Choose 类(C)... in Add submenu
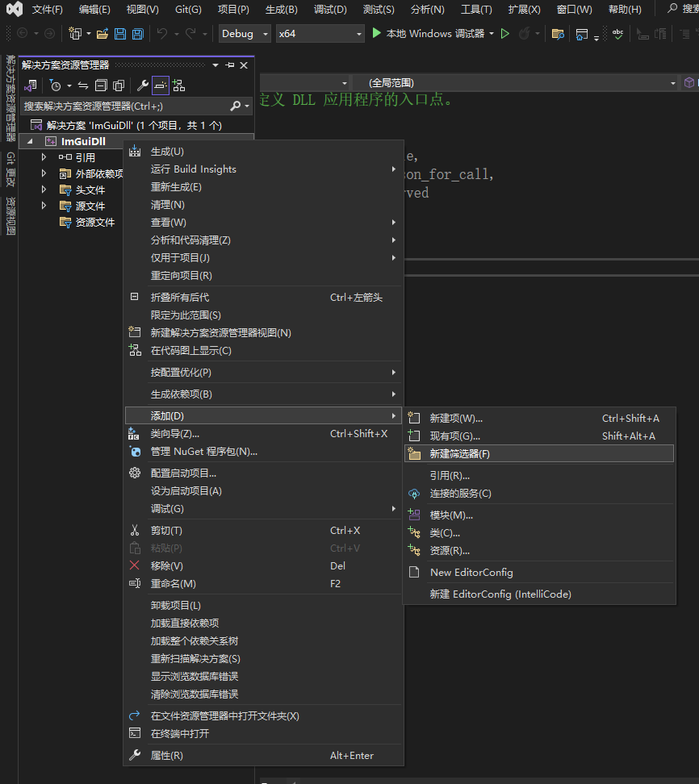The image size is (699, 784). tap(539, 533)
